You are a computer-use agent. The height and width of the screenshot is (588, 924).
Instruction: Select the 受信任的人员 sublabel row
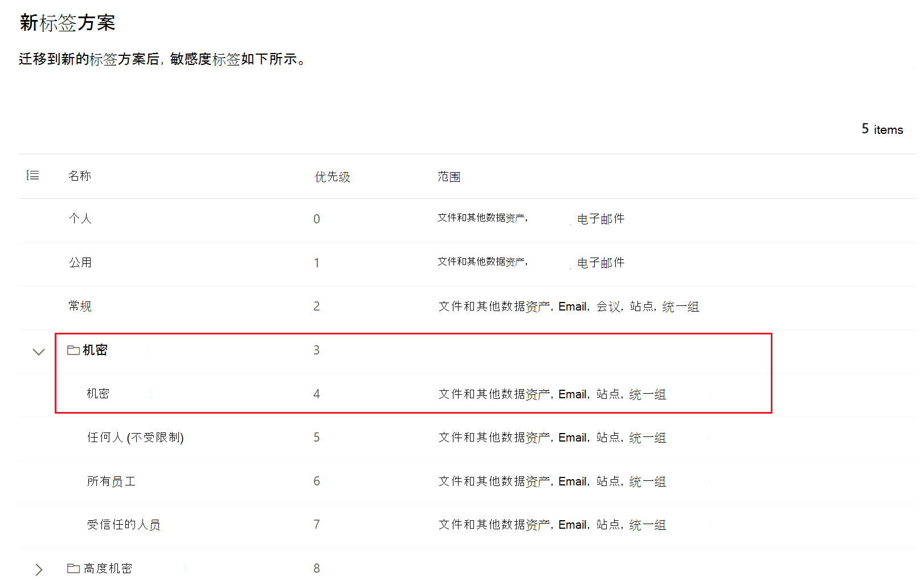coord(123,525)
